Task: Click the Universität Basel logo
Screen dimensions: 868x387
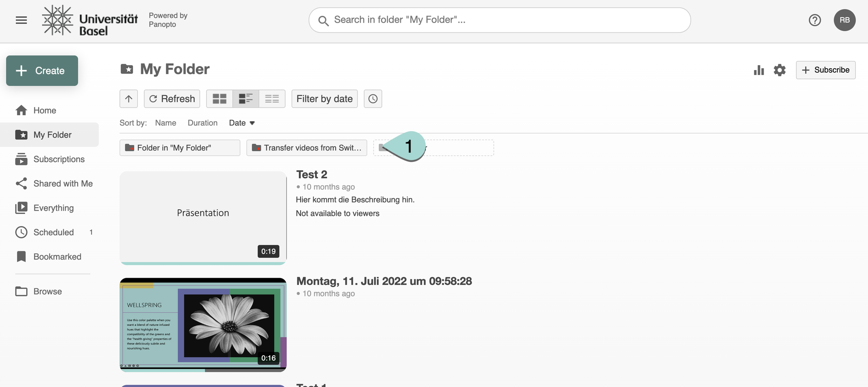Action: tap(90, 20)
